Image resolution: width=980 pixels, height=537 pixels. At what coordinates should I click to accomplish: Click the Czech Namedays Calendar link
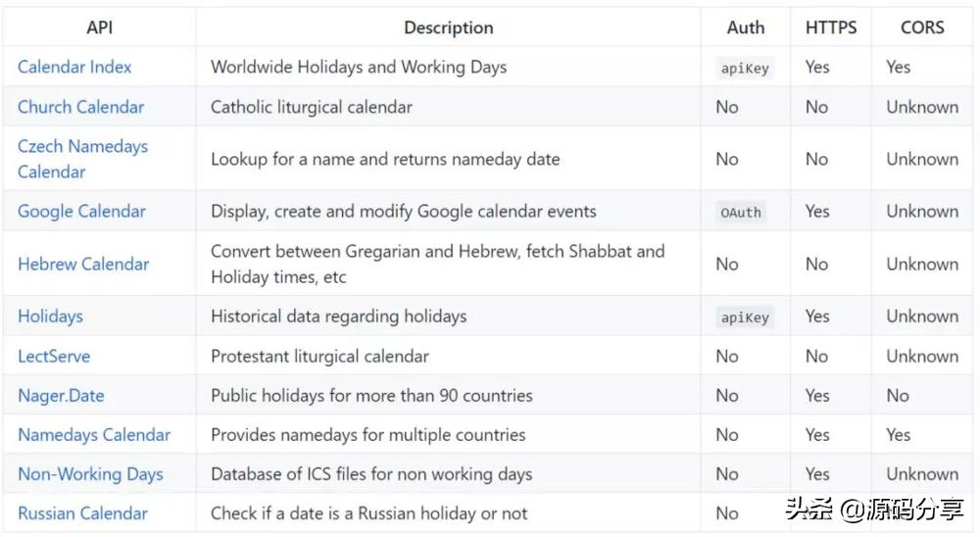[x=82, y=159]
